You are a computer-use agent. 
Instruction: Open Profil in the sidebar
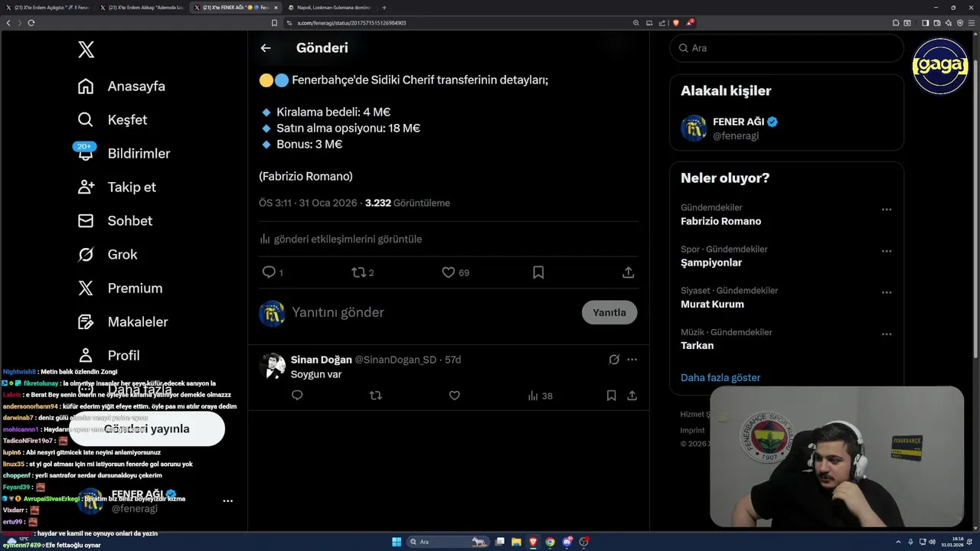[x=109, y=356]
